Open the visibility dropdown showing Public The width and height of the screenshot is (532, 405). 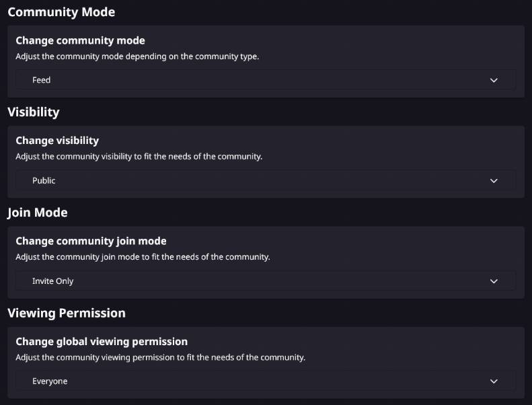click(x=266, y=181)
